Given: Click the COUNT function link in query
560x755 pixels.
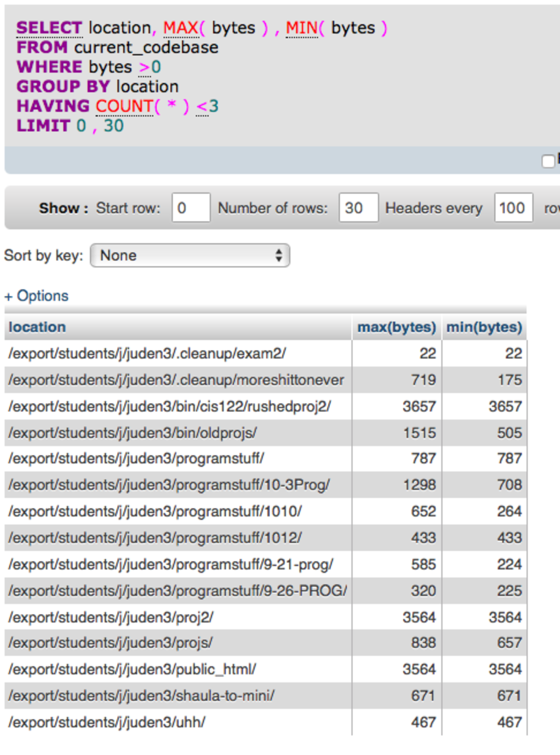Looking at the screenshot, I should point(124,106).
